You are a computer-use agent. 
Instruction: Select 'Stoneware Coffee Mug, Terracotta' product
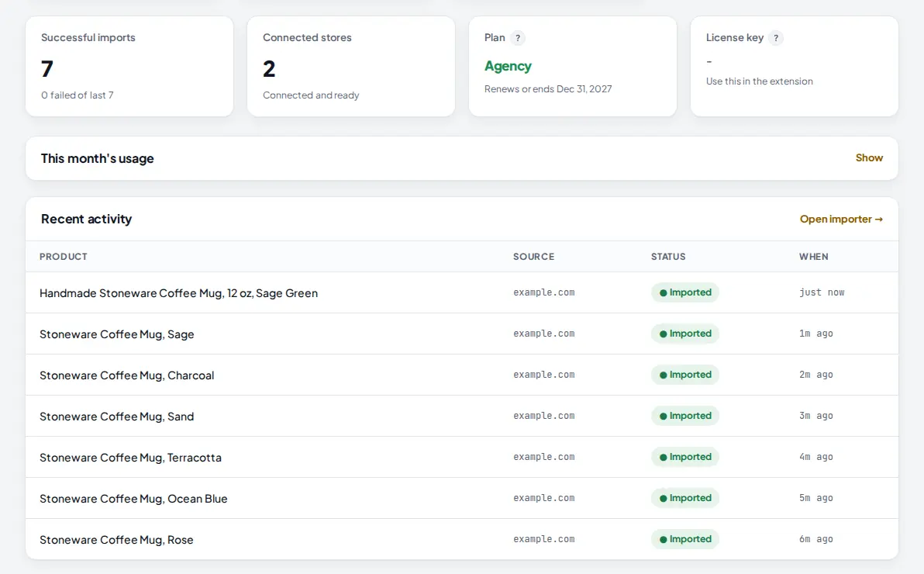[130, 458]
